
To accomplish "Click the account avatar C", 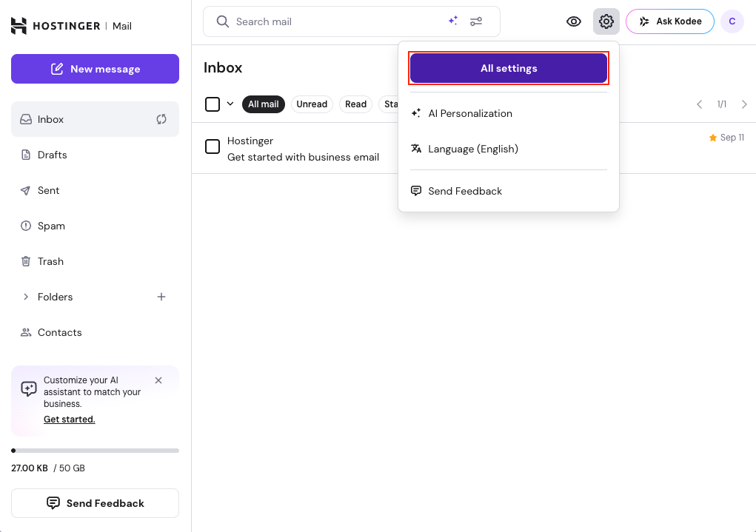I will (732, 21).
